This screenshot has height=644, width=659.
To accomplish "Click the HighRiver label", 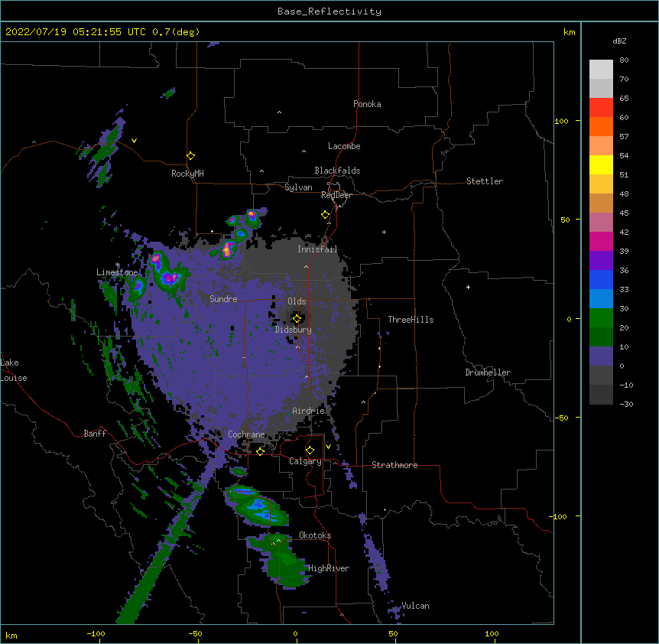I will 329,568.
